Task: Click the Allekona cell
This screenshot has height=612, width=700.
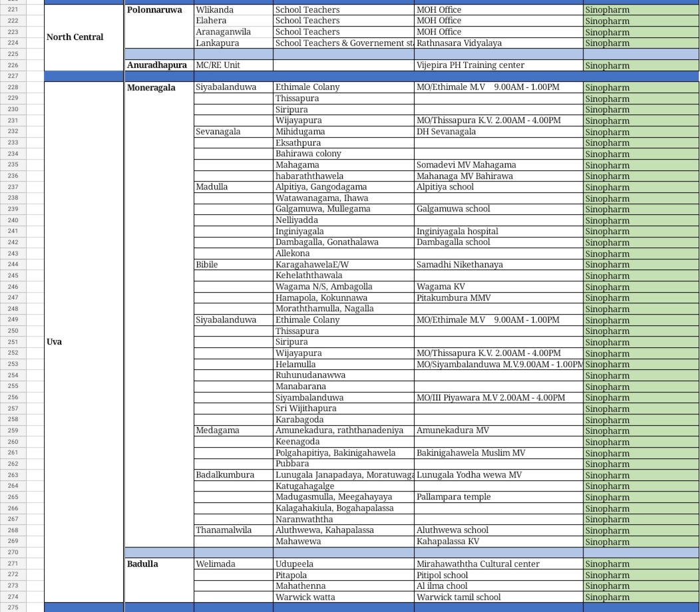Action: pos(344,253)
